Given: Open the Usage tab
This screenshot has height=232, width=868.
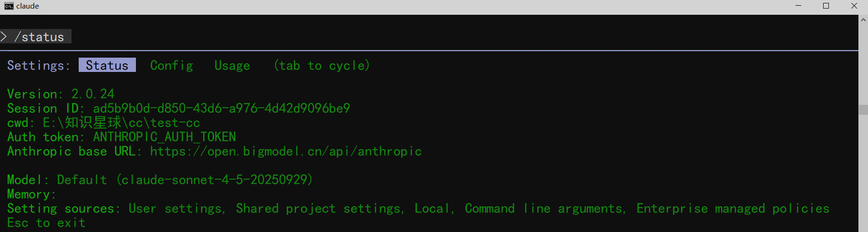Looking at the screenshot, I should (232, 65).
